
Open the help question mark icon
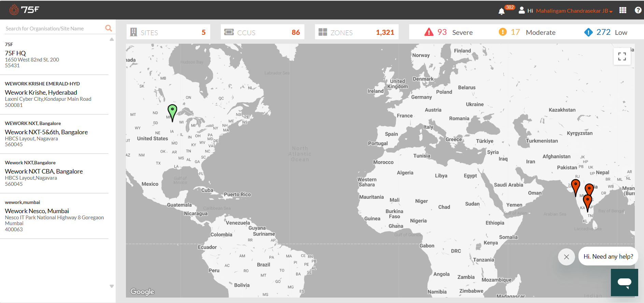(638, 10)
